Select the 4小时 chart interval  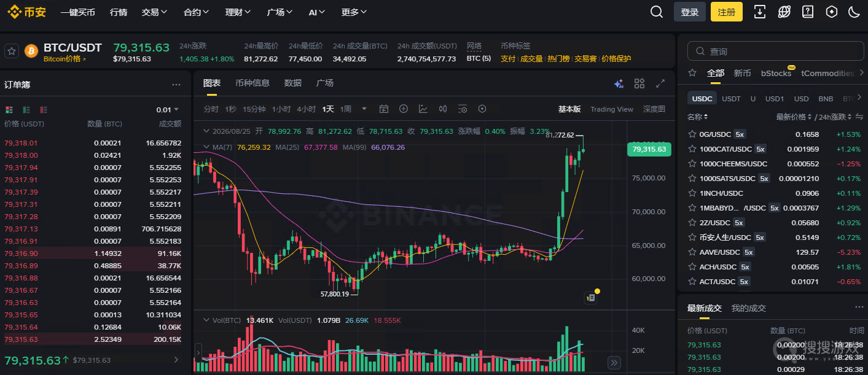[307, 109]
